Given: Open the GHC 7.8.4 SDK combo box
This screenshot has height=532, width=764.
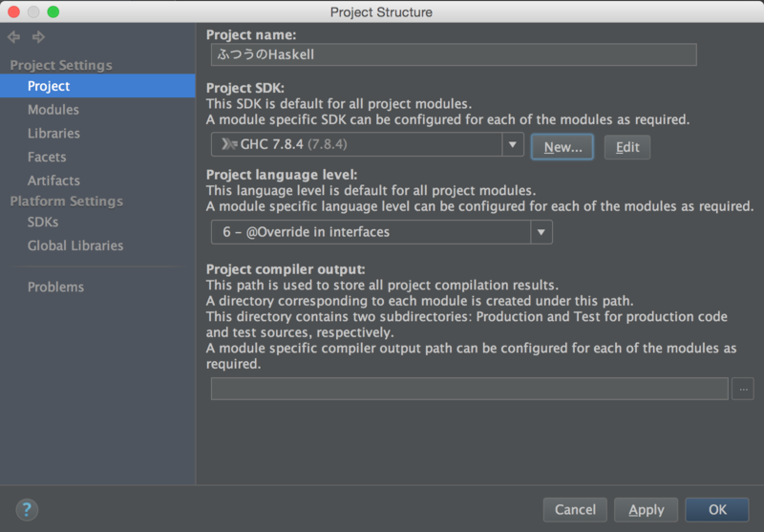Looking at the screenshot, I should pyautogui.click(x=368, y=144).
